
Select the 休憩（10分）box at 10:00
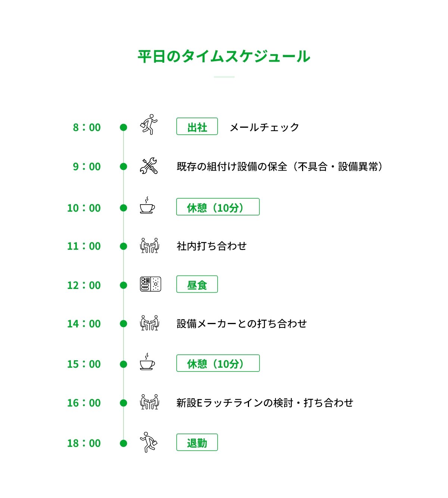(x=218, y=207)
